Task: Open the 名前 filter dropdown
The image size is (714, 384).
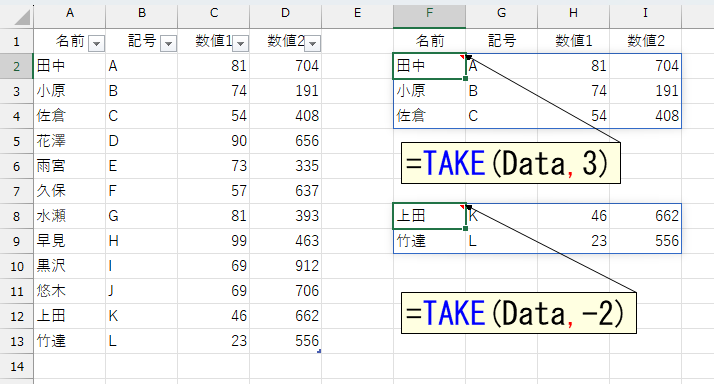Action: 96,43
